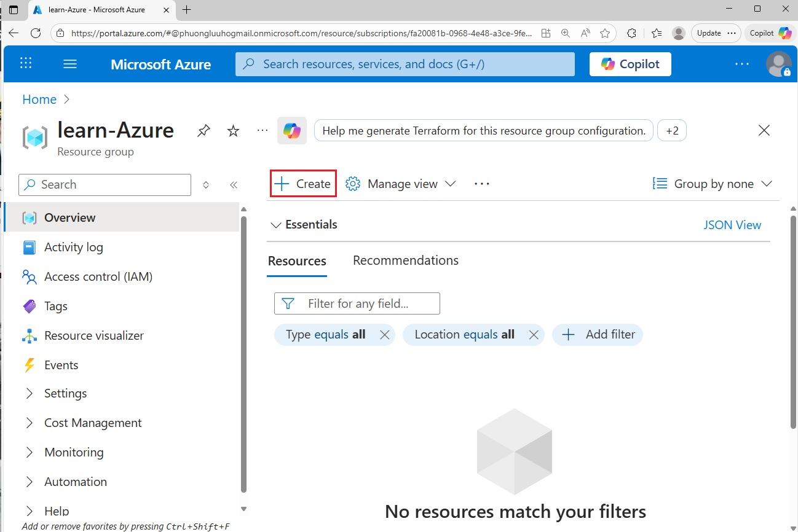The width and height of the screenshot is (798, 532).
Task: Click the Create button
Action: pos(303,184)
